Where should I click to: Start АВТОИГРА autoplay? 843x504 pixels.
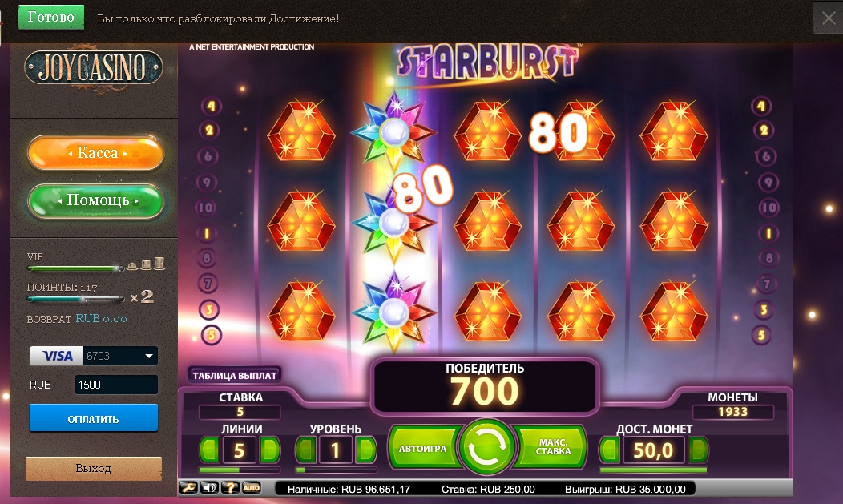tap(422, 448)
